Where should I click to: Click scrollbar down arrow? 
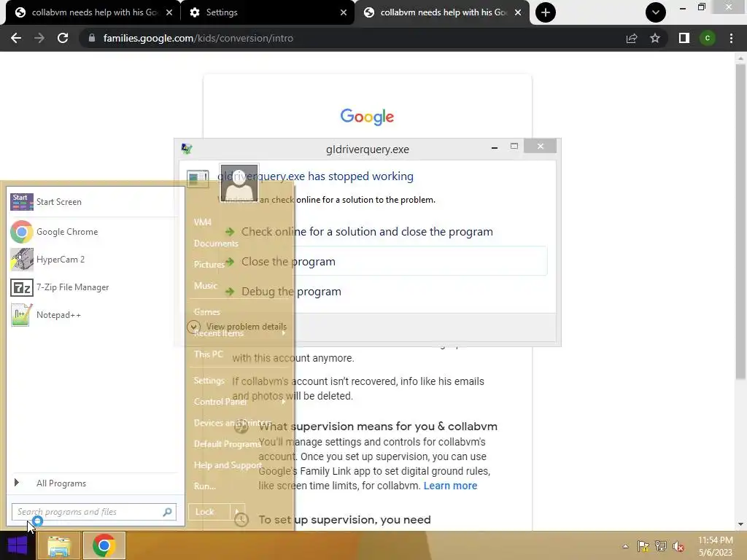(740, 524)
